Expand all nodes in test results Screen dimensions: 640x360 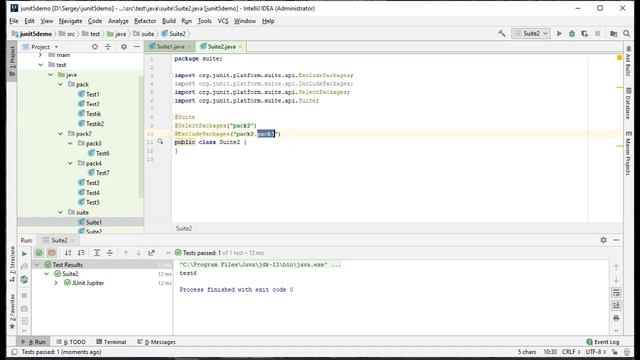point(97,253)
